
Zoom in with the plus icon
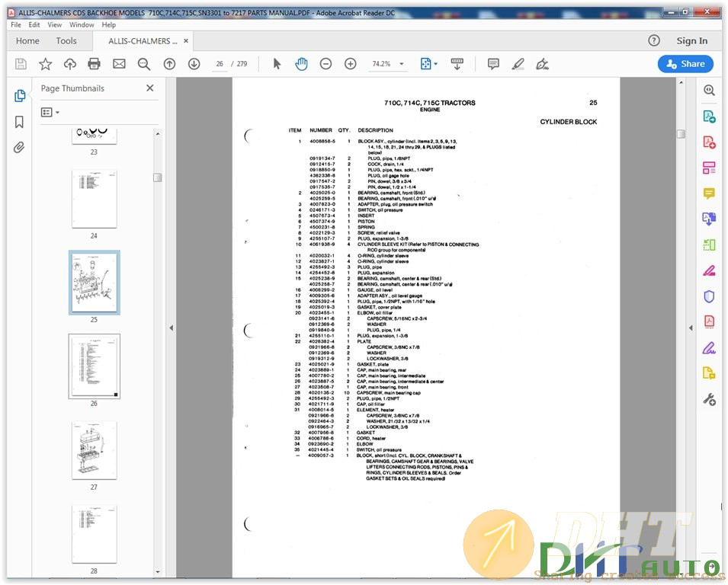(351, 64)
